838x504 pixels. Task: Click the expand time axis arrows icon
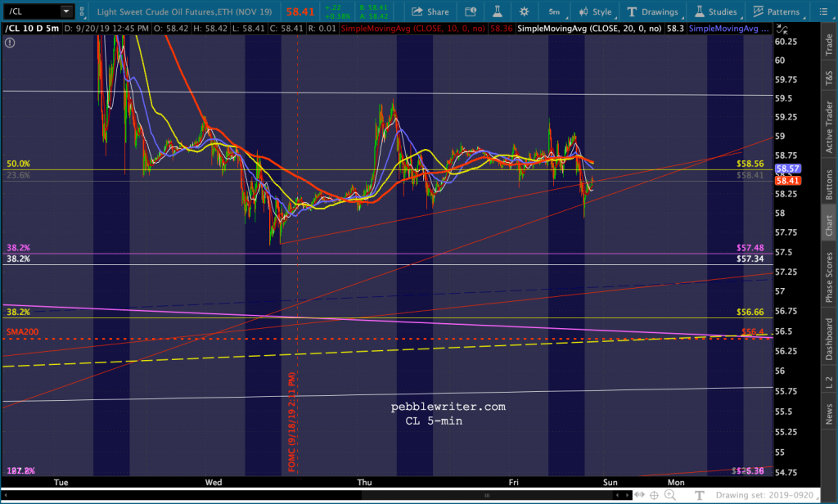coord(639,495)
